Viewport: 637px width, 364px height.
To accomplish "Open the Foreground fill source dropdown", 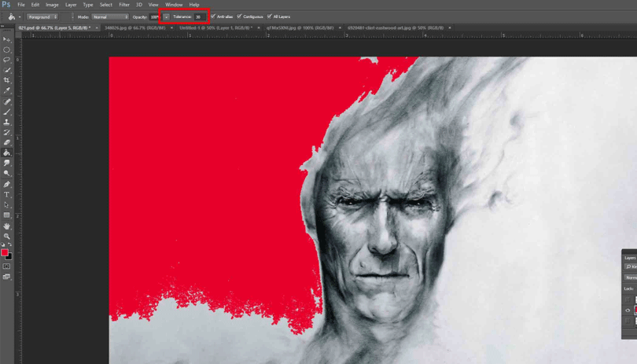I will [42, 17].
